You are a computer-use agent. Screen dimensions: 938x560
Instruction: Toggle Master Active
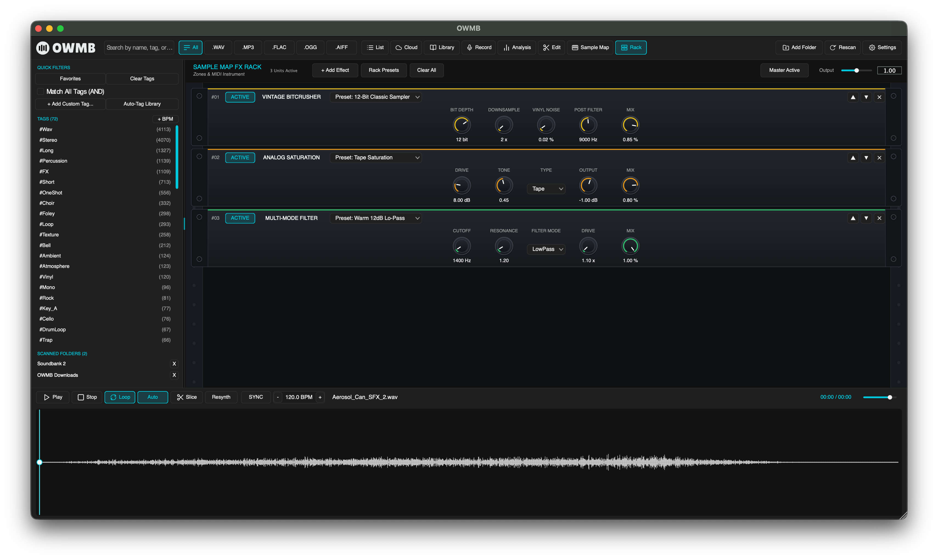click(x=784, y=70)
